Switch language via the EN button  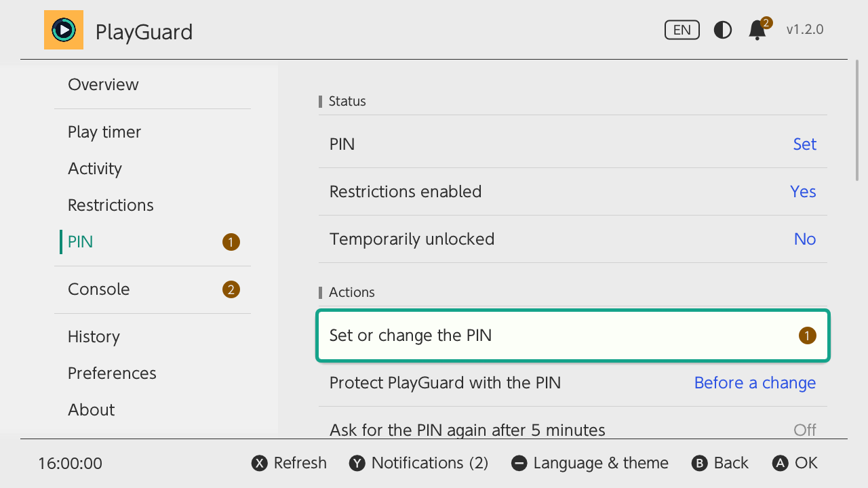[x=682, y=30]
